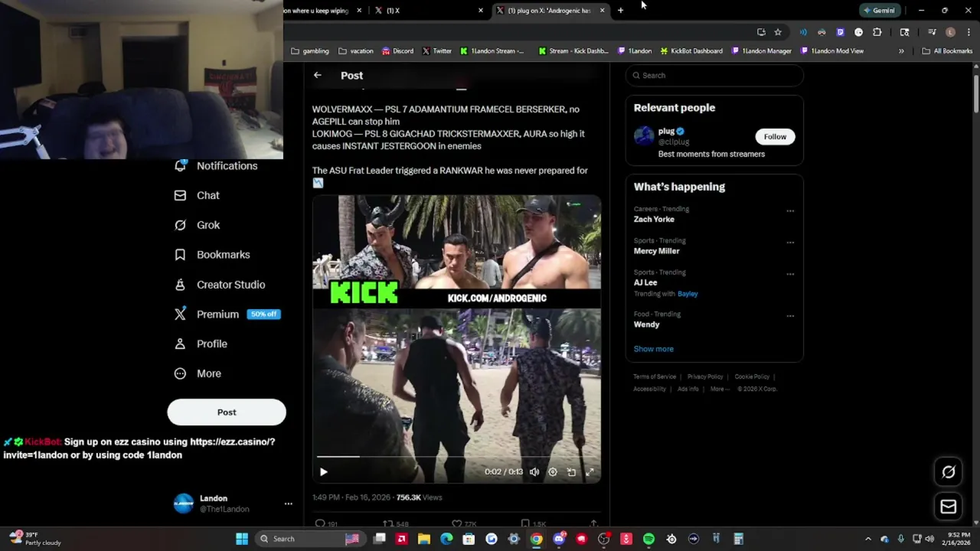Viewport: 980px width, 551px height.
Task: Open the Bayley trending link
Action: (688, 294)
